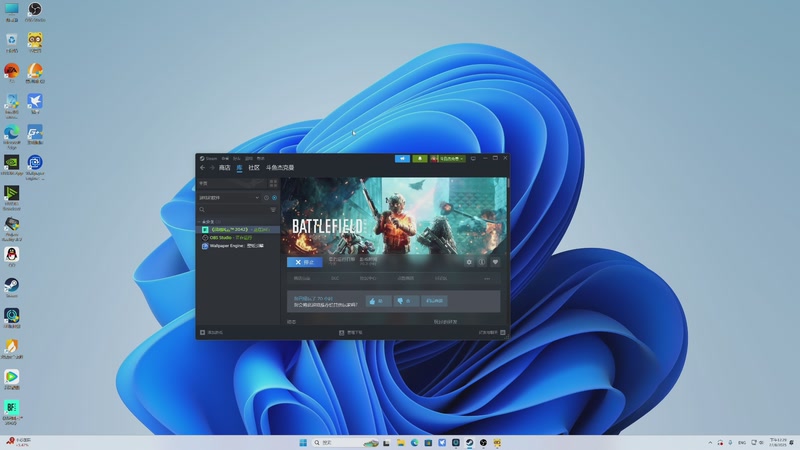Open the Recycle Bin desktop icon
The width and height of the screenshot is (800, 450).
point(12,43)
